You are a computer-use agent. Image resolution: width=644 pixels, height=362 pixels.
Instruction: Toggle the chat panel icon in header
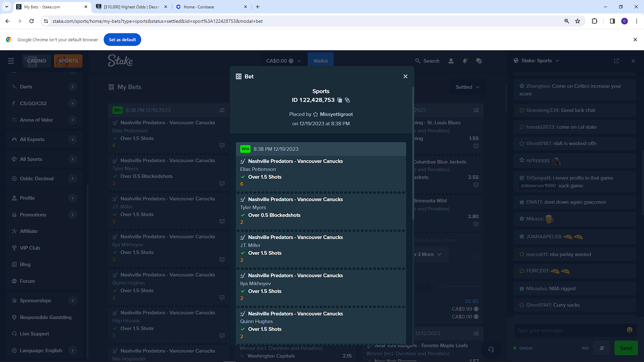tap(479, 61)
